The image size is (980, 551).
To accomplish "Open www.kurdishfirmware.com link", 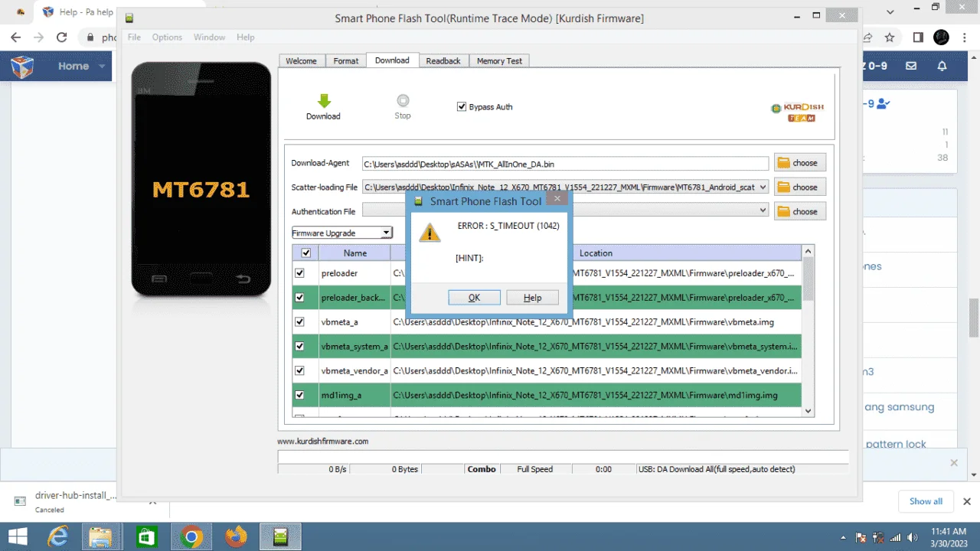I will 322,442.
